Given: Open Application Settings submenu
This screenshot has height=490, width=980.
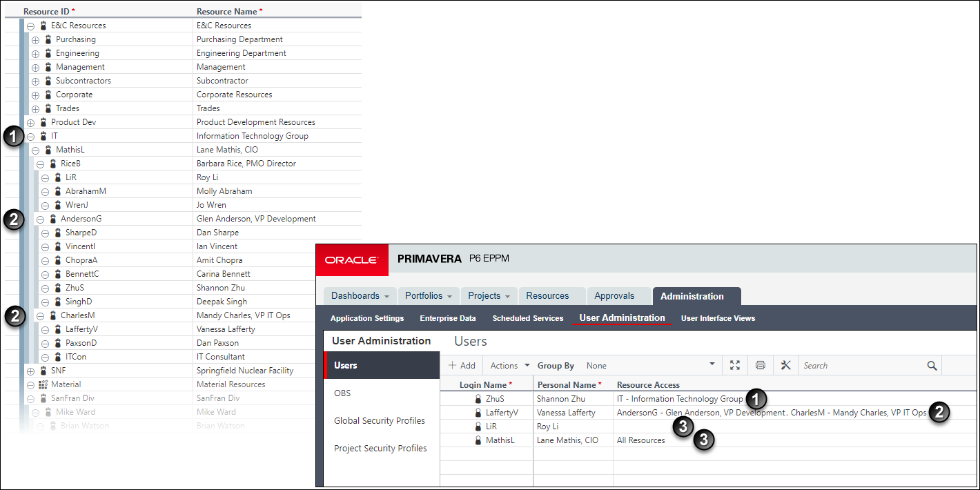Looking at the screenshot, I should (367, 318).
